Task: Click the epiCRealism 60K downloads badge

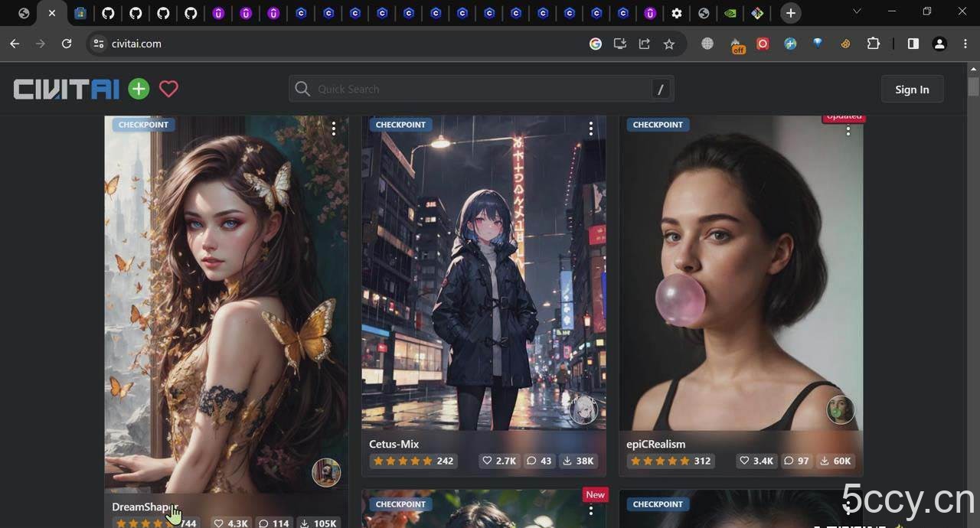Action: pos(835,461)
